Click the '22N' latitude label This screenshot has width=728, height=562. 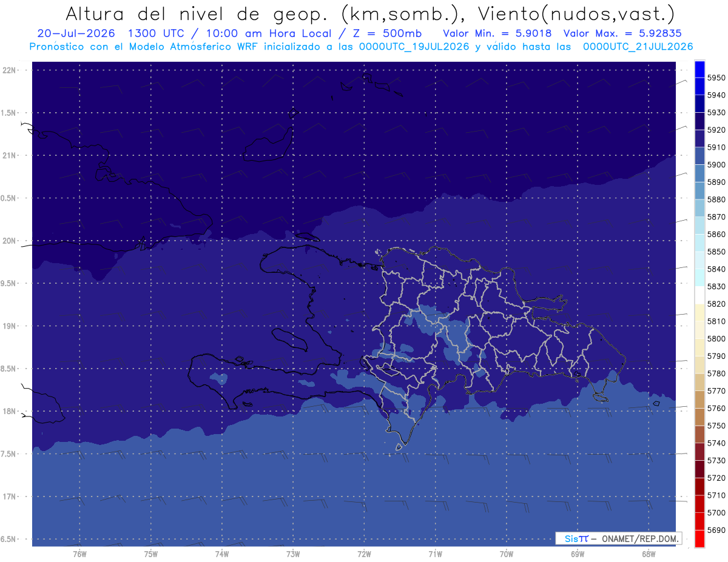[10, 70]
